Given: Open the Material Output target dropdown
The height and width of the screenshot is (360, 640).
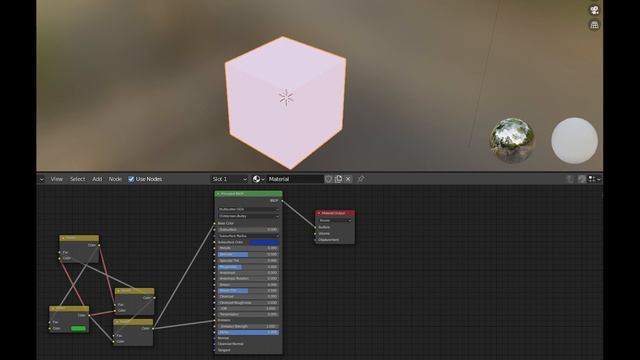Looking at the screenshot, I should [335, 220].
